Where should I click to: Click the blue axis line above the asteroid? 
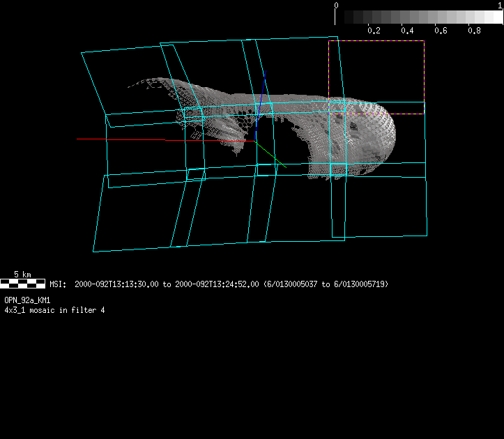tap(262, 87)
